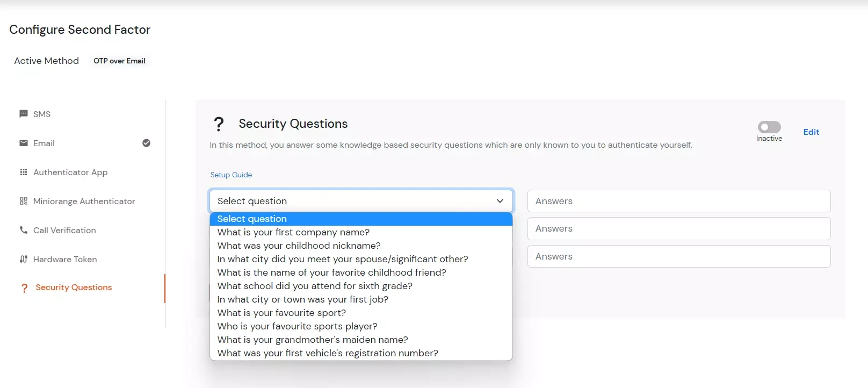
Task: Select the Security Questions question mark icon
Action: (x=24, y=288)
